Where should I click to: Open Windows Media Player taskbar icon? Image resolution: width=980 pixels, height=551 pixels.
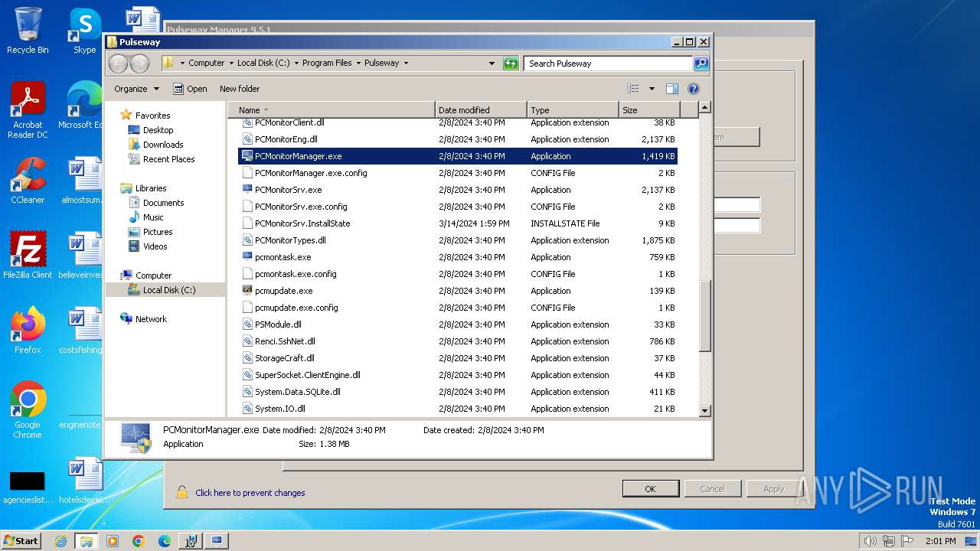tap(113, 541)
